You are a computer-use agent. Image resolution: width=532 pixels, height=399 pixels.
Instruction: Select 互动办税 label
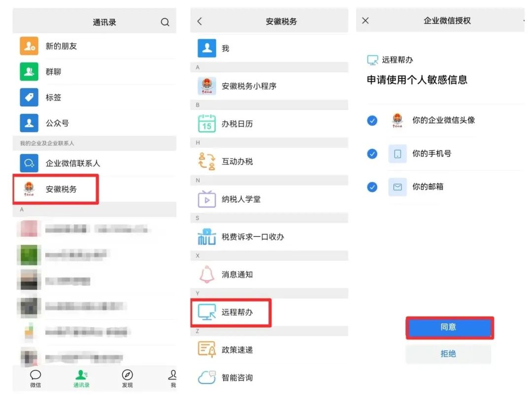click(237, 161)
